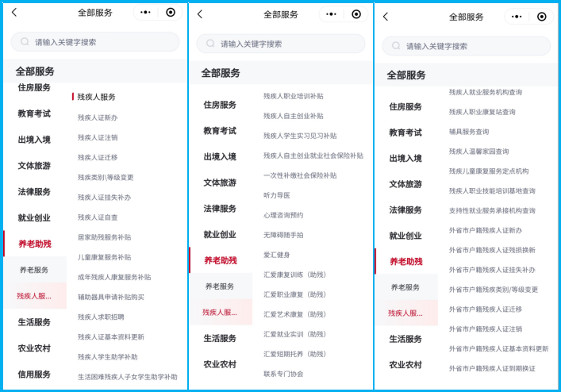Open the 残疾人温馨家园查询 service
Viewport: 561px width, 392px height.
[478, 152]
